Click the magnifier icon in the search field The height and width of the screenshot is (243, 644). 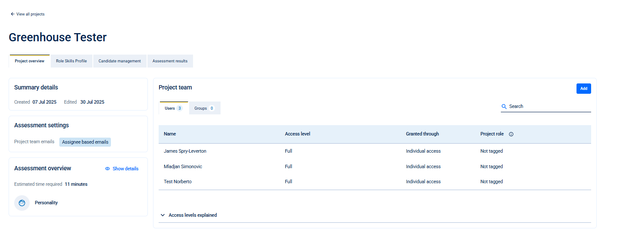[504, 106]
